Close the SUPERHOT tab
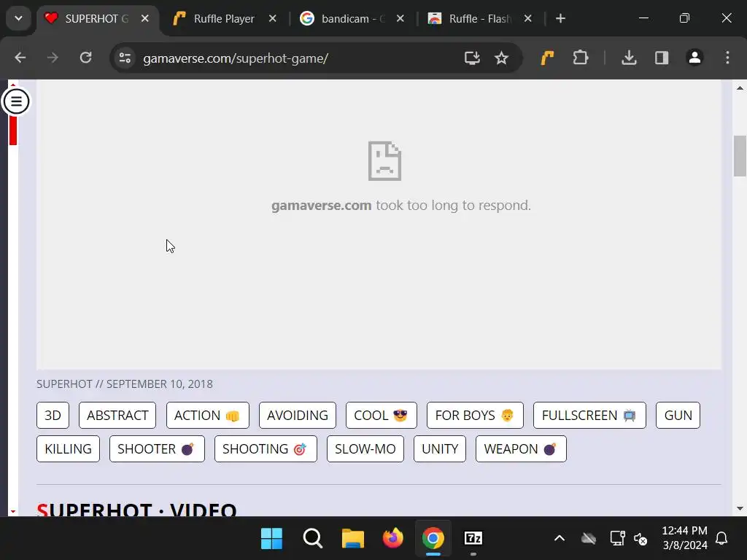This screenshot has width=747, height=560. pyautogui.click(x=145, y=18)
